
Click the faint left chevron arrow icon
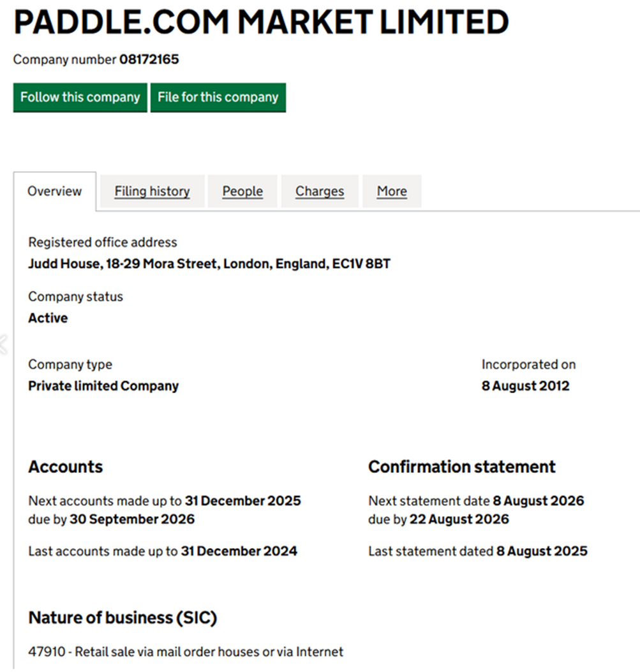point(3,344)
